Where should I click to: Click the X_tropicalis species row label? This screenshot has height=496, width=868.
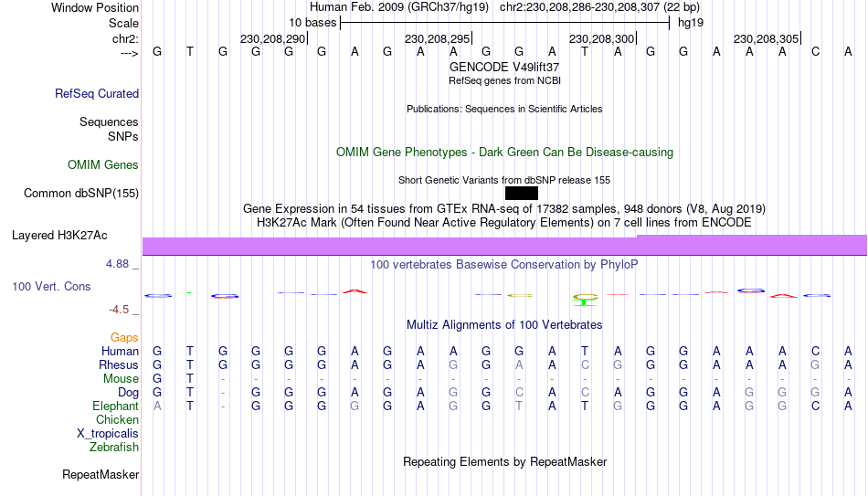tap(108, 434)
